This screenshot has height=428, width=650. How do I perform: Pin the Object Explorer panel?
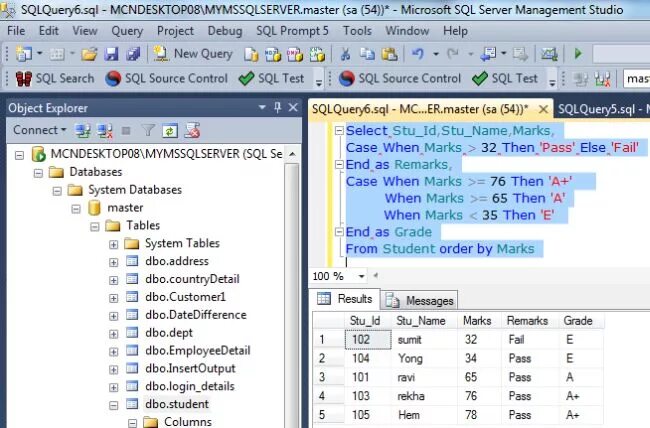click(277, 108)
